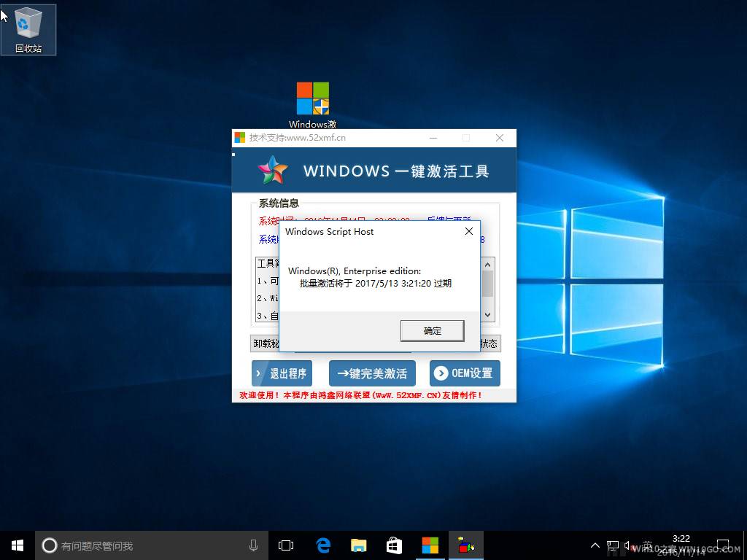Click the Cortana microphone icon
This screenshot has width=747, height=560.
253,545
